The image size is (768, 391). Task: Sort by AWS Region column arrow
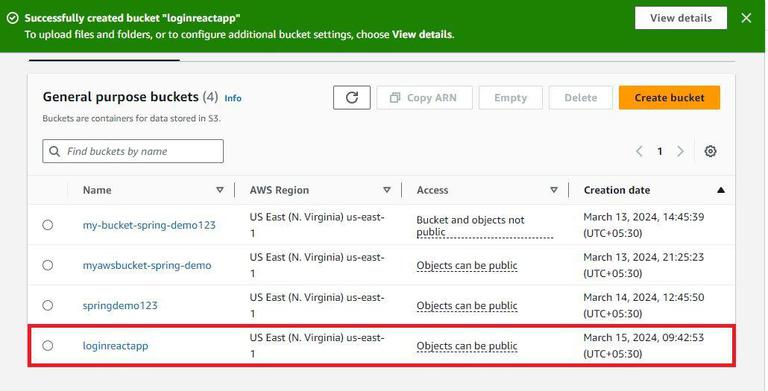[x=387, y=190]
